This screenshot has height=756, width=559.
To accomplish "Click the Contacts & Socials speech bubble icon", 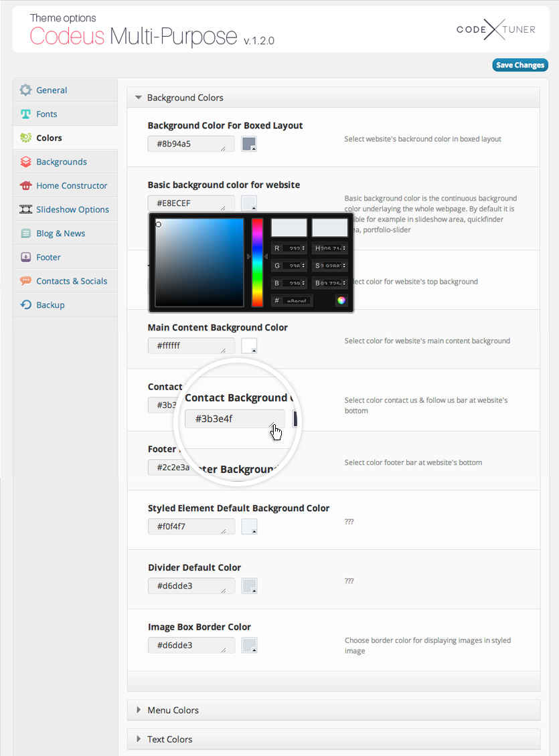I will 25,281.
